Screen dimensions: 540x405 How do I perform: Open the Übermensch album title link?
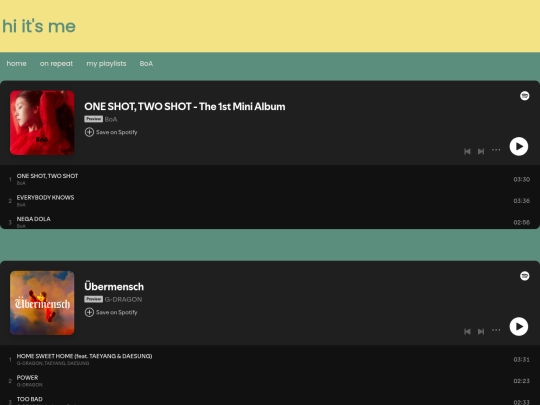114,287
